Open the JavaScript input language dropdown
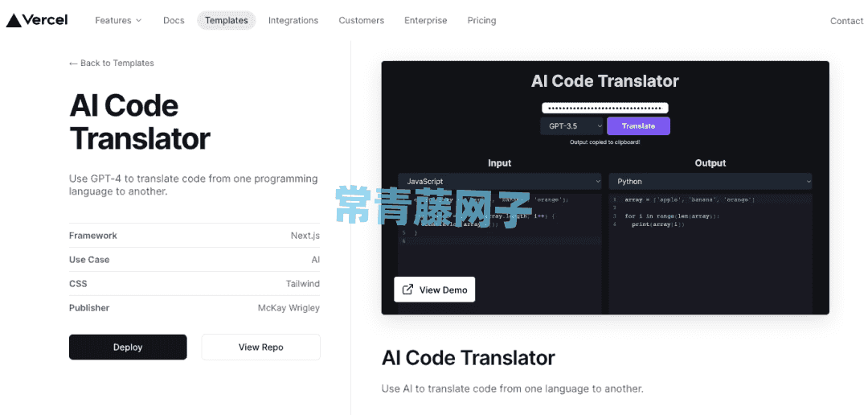868x415 pixels. pyautogui.click(x=500, y=181)
